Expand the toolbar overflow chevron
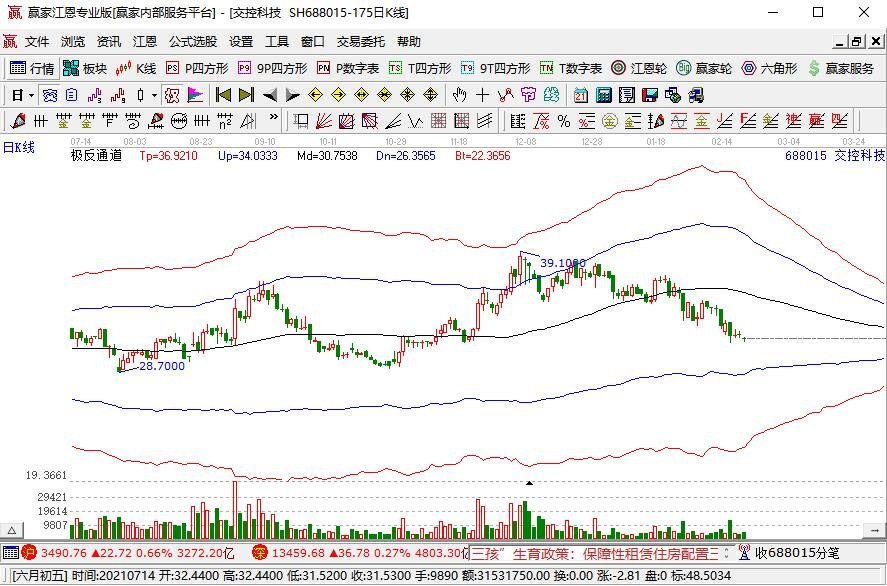 [273, 118]
